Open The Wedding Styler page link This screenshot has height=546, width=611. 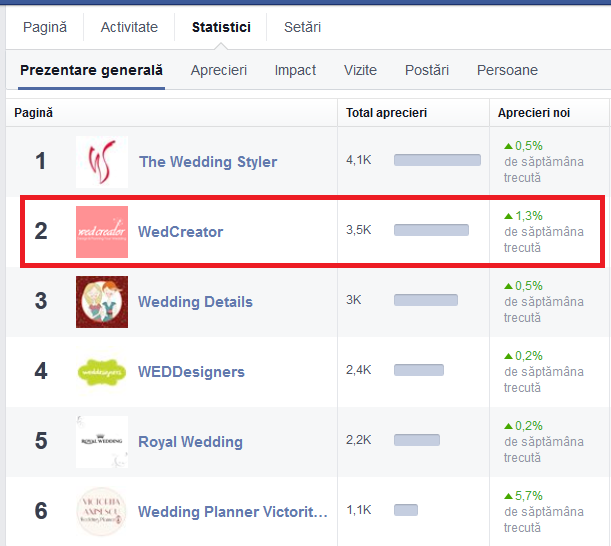click(x=208, y=162)
